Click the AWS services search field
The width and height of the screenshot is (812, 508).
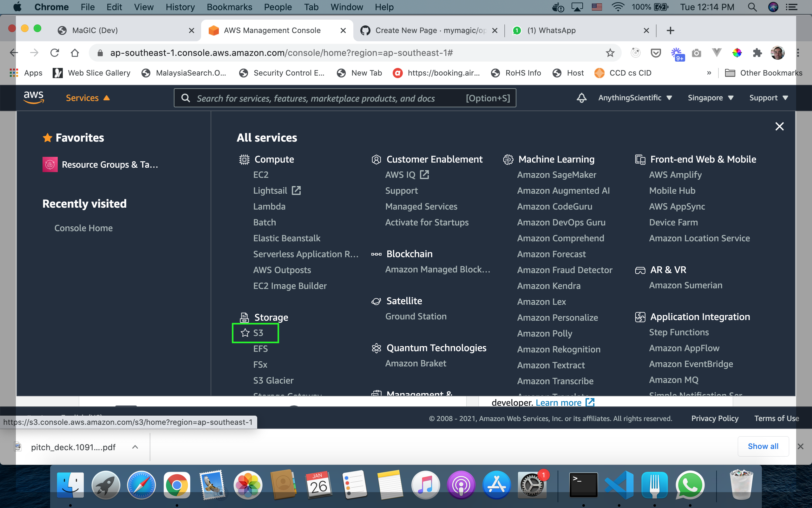pos(345,98)
